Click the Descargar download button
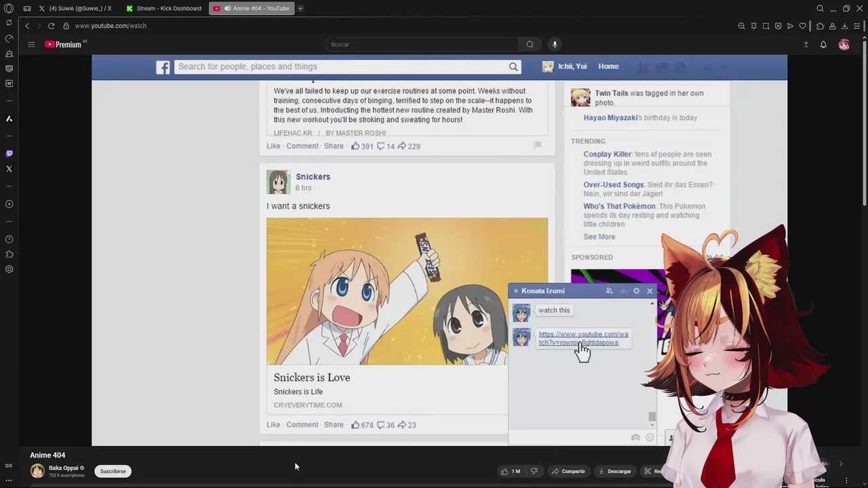Image resolution: width=868 pixels, height=488 pixels. point(615,471)
